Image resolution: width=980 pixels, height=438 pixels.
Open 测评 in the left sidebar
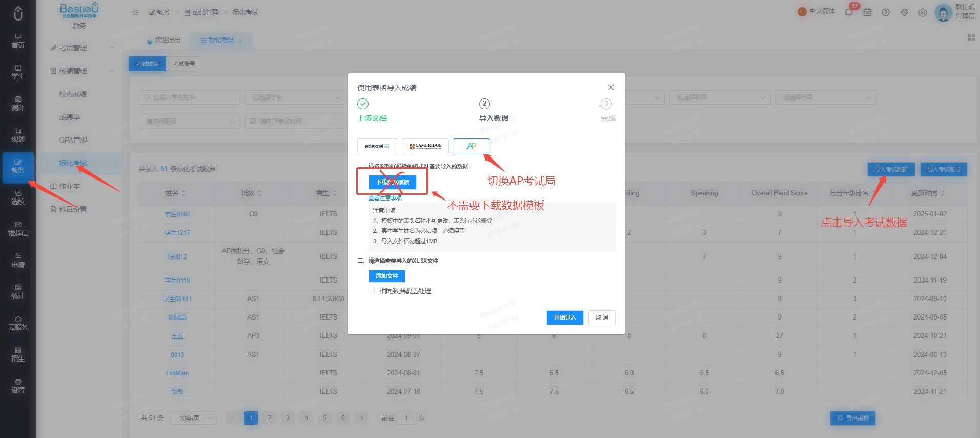(18, 104)
